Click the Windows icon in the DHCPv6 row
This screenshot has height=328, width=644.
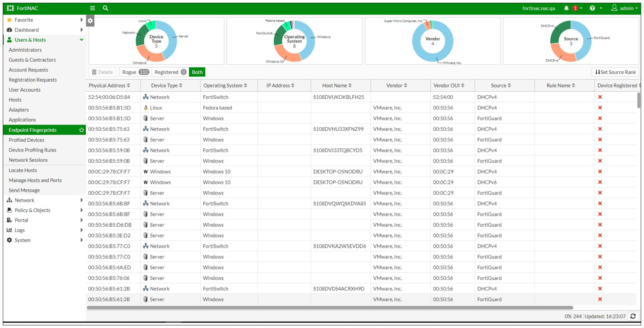(x=146, y=182)
